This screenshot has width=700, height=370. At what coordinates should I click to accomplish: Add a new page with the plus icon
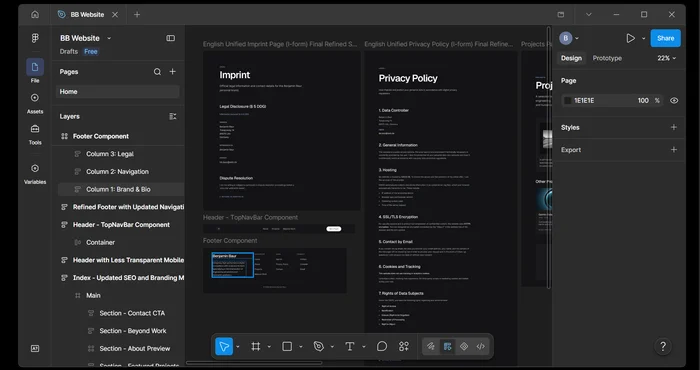coord(173,71)
